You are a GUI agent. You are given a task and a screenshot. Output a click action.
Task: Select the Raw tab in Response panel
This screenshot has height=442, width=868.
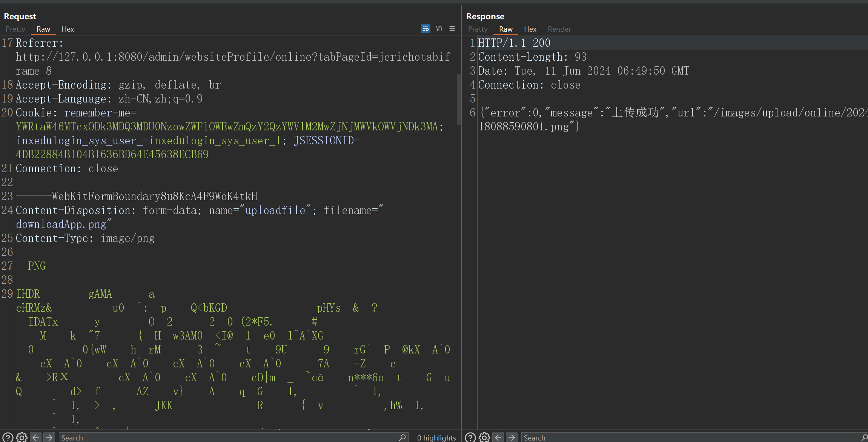(x=506, y=29)
